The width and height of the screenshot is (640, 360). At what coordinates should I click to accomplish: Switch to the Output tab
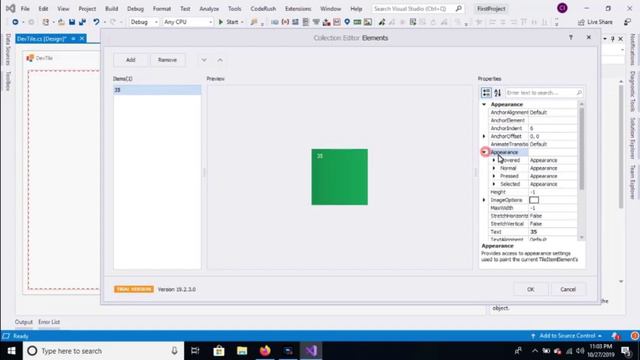coord(24,322)
